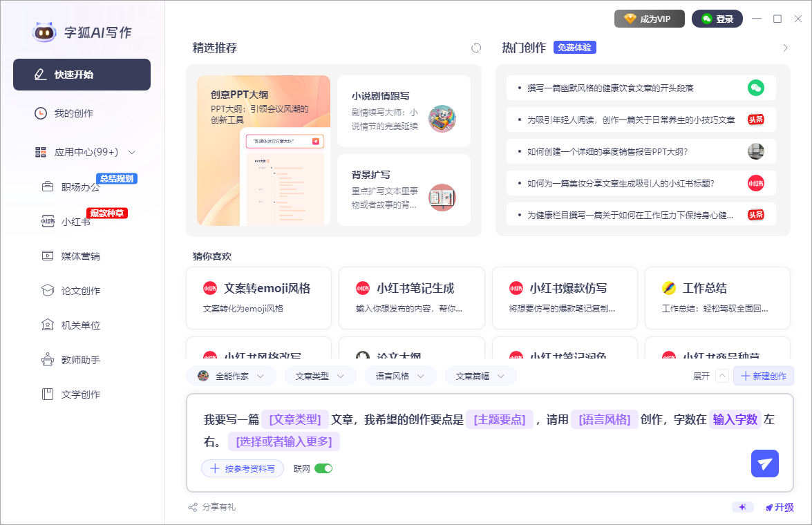Click the 字狐AI写作 robot logo
Screen dimensions: 812x525
click(44, 32)
